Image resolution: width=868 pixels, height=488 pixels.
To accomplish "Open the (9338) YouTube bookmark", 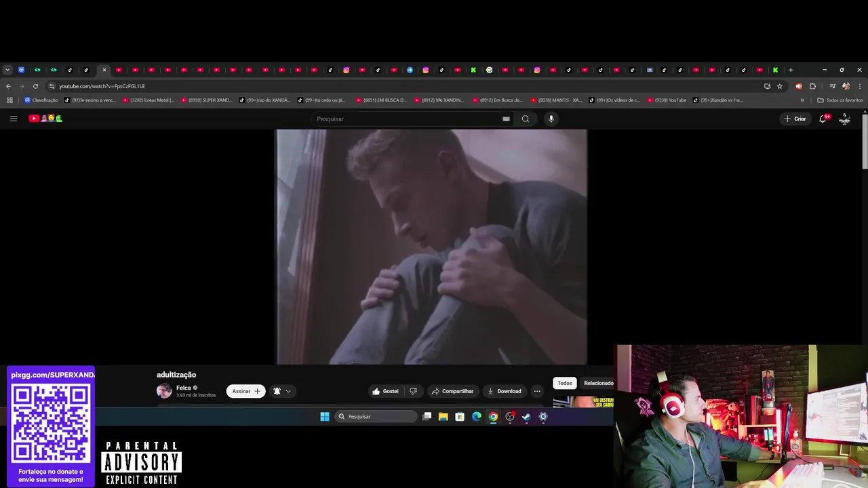I will coord(667,100).
